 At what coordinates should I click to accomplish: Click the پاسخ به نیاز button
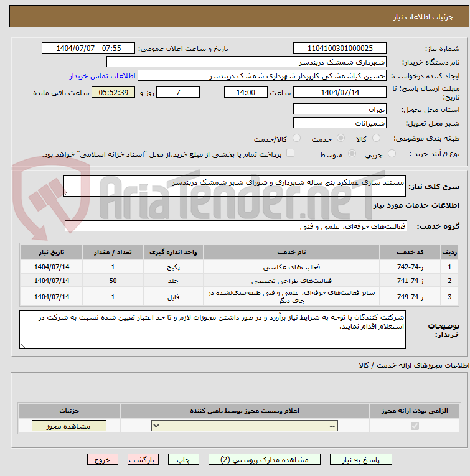(360, 460)
